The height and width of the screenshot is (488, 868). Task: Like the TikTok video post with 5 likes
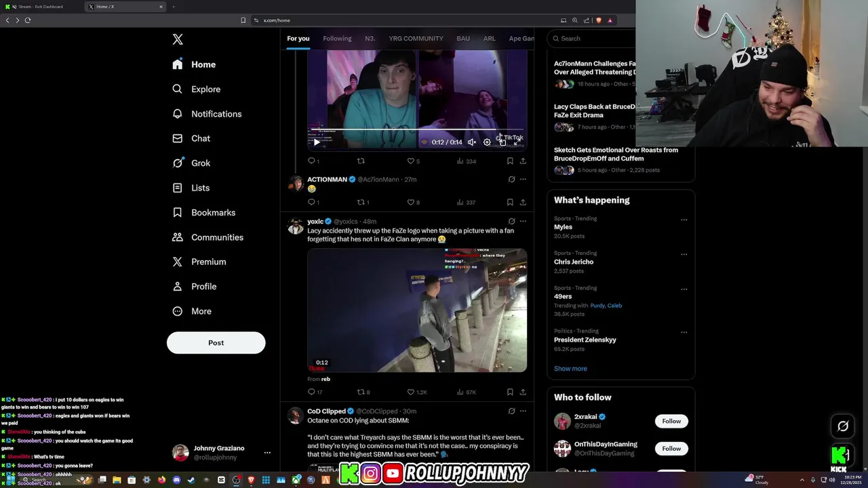413,161
